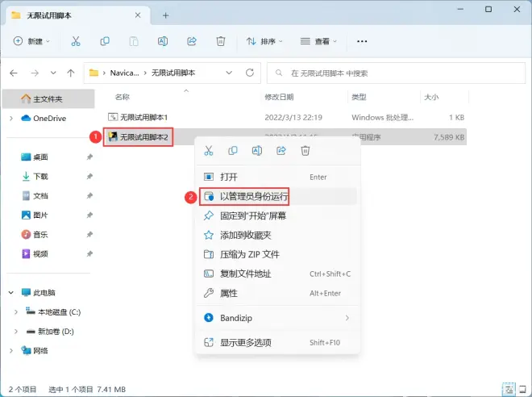Choose 添加到收藏夹 menu entry
This screenshot has height=397, width=532.
277,235
